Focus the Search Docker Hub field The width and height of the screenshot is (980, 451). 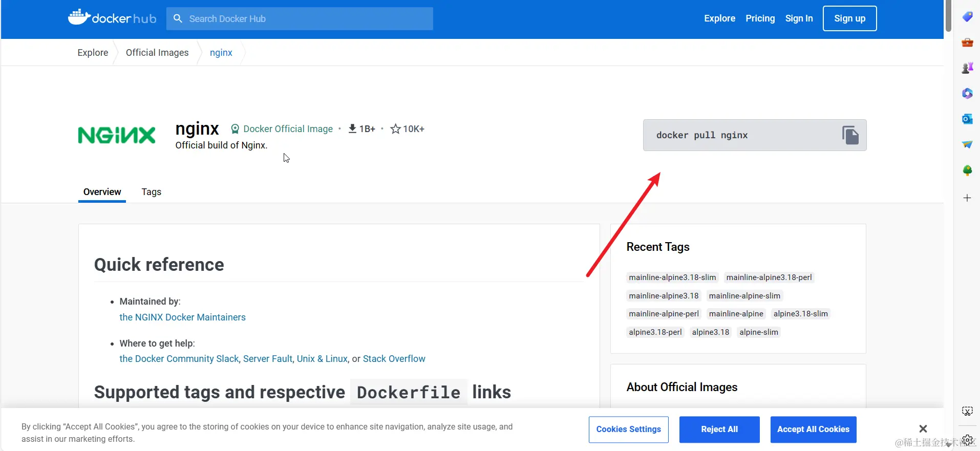(300, 18)
